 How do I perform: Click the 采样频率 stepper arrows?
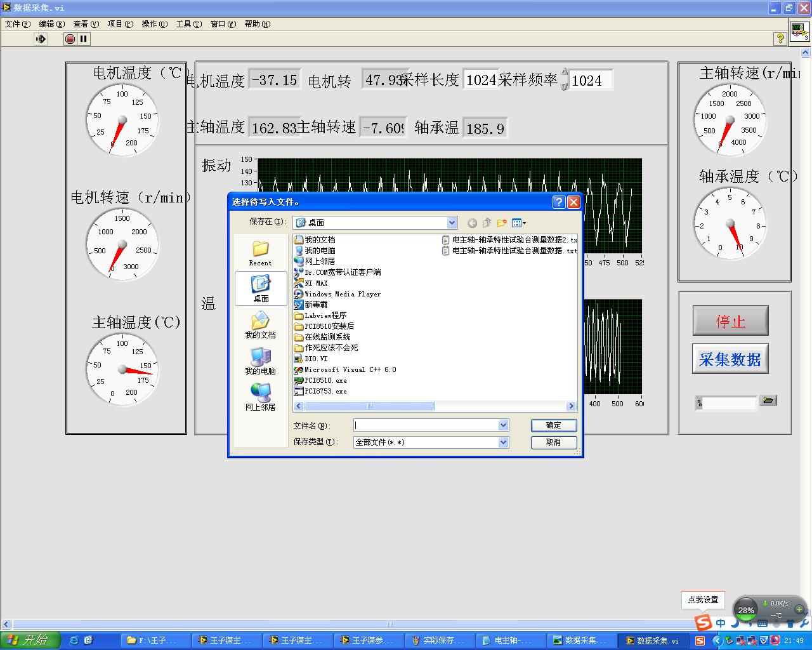pyautogui.click(x=565, y=80)
